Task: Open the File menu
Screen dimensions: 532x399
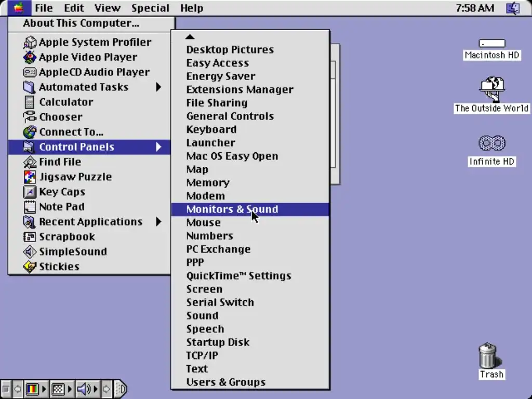Action: pos(44,8)
